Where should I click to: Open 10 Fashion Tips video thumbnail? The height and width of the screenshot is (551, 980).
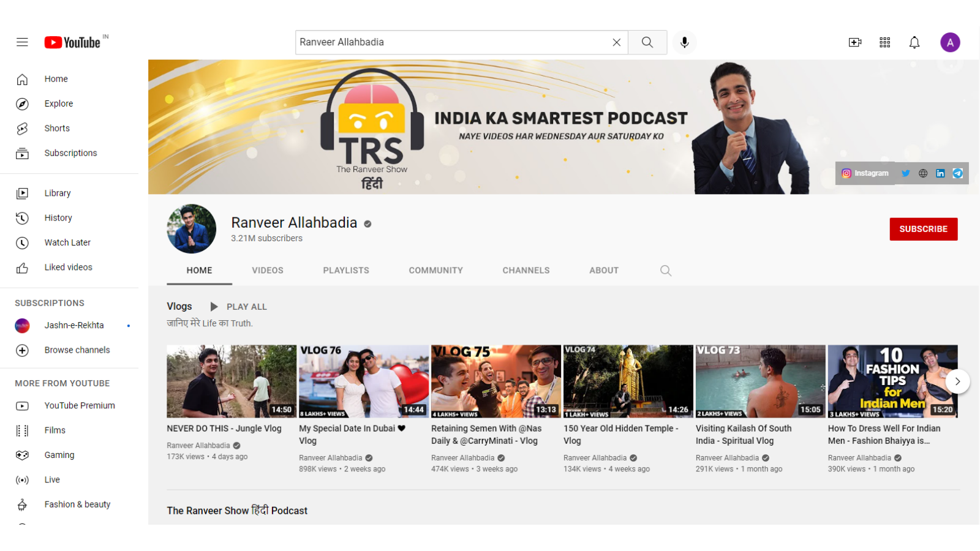[893, 381]
